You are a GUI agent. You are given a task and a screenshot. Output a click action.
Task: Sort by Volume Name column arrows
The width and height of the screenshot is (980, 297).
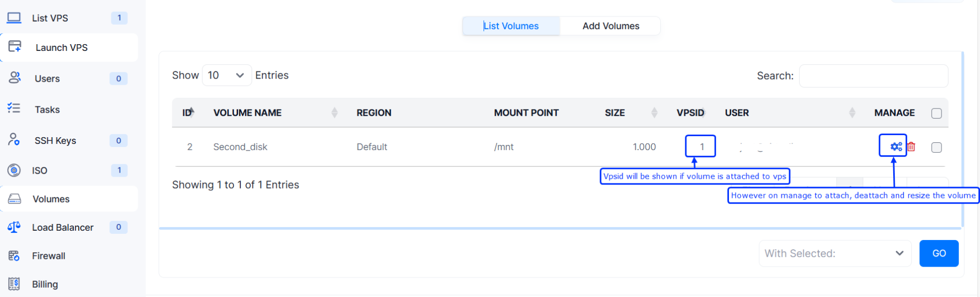pyautogui.click(x=335, y=113)
